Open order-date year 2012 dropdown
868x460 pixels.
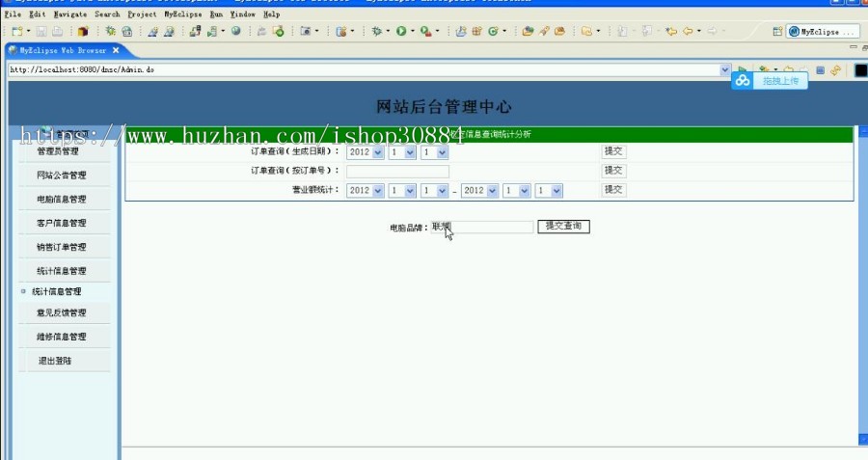coord(378,152)
